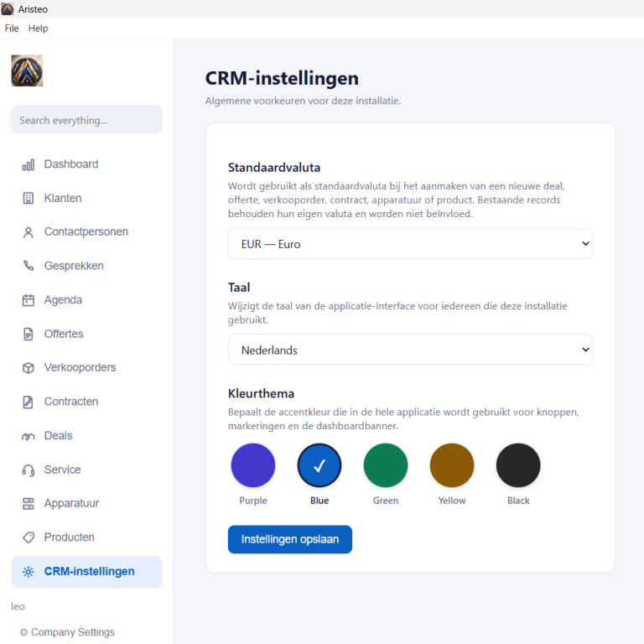This screenshot has height=644, width=644.
Task: Select the Green theme swatch
Action: point(386,465)
